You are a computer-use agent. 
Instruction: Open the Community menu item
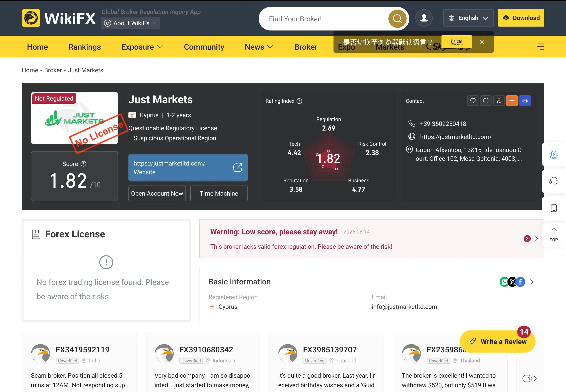pos(204,47)
